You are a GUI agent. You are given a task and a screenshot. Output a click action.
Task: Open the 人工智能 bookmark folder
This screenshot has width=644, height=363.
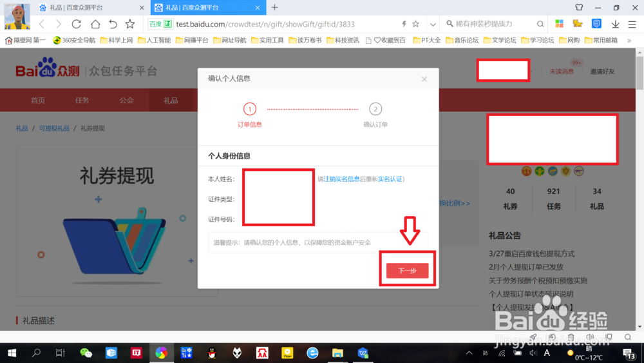click(155, 40)
